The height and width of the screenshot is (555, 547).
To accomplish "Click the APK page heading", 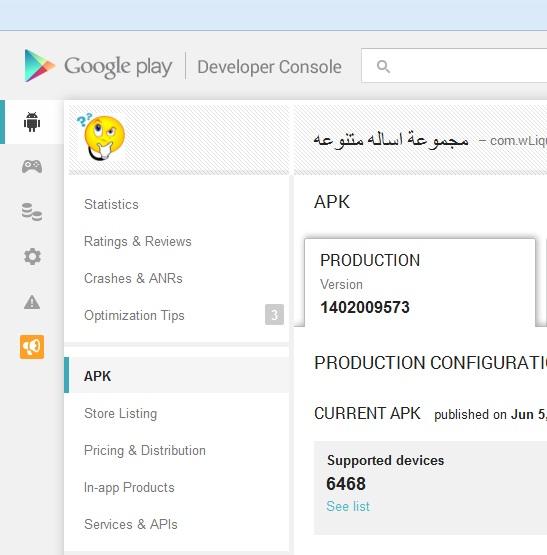I will coord(332,202).
